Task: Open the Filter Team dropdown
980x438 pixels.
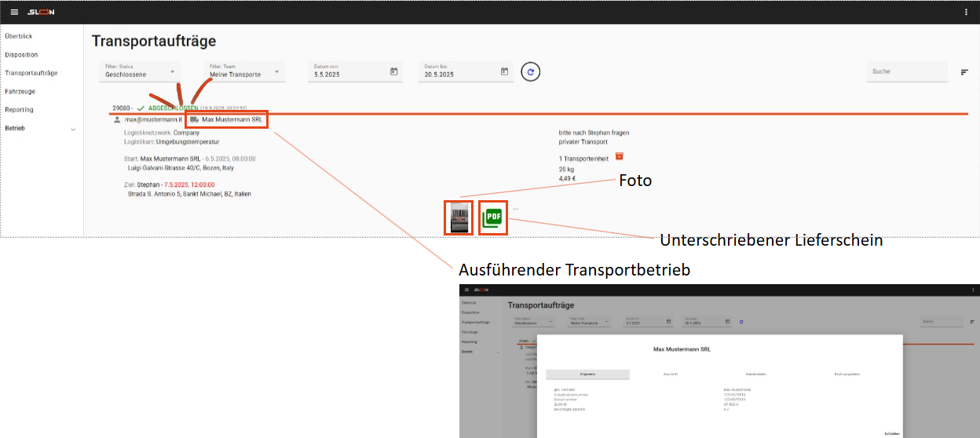Action: pos(243,71)
